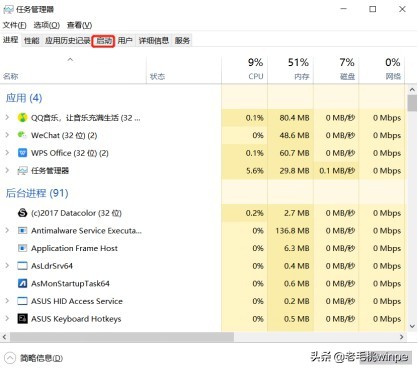418x372 pixels.
Task: Click the WPS Office icon
Action: point(22,153)
